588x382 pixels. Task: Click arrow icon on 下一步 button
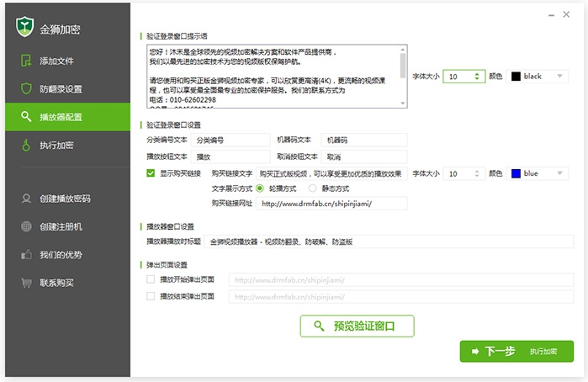point(475,351)
